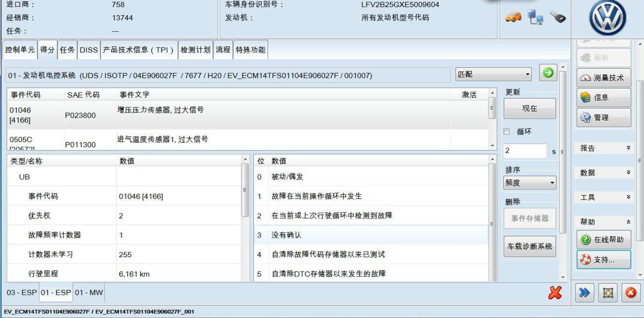
Task: Select the bottom 01 - ESP tab
Action: pos(56,293)
